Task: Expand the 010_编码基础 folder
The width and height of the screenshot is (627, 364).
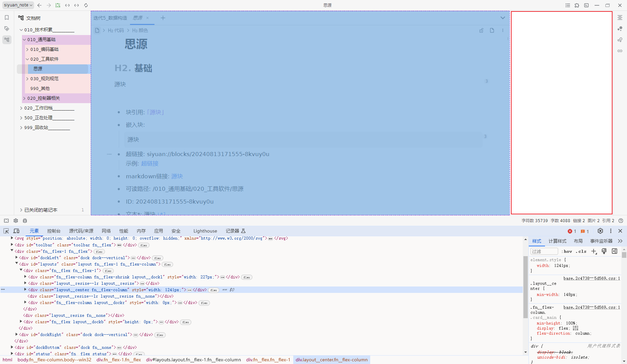Action: (x=27, y=50)
